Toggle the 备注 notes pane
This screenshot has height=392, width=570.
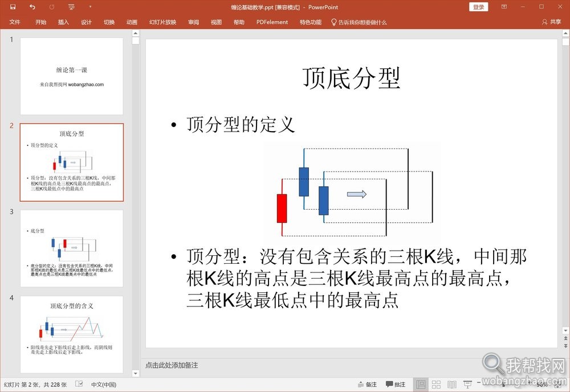point(368,384)
